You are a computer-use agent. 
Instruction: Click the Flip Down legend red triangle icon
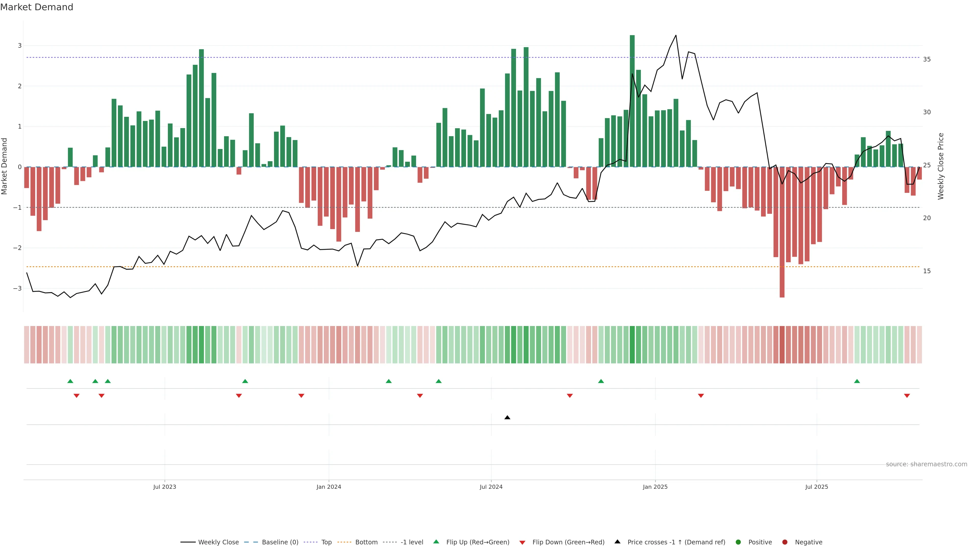point(522,543)
